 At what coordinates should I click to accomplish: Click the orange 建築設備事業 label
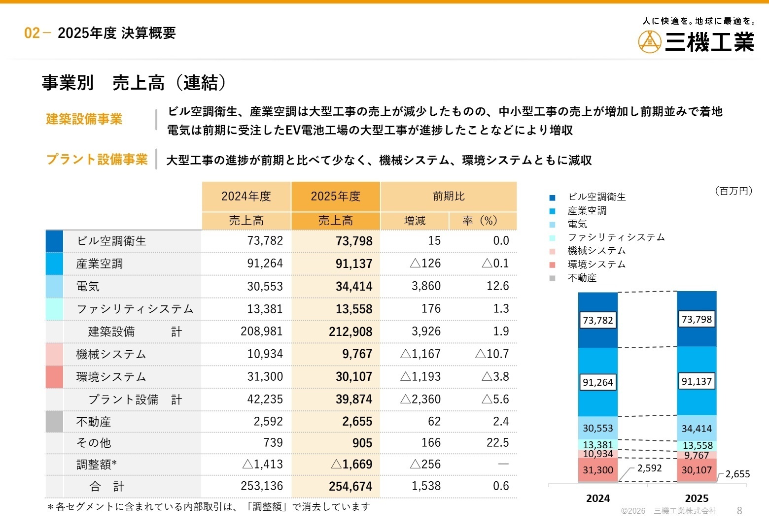(84, 119)
